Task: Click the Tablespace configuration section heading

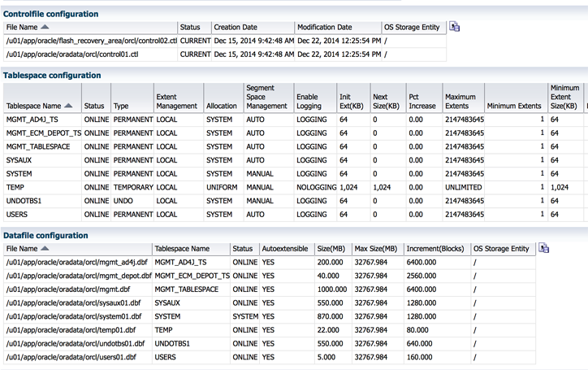Action: 52,76
